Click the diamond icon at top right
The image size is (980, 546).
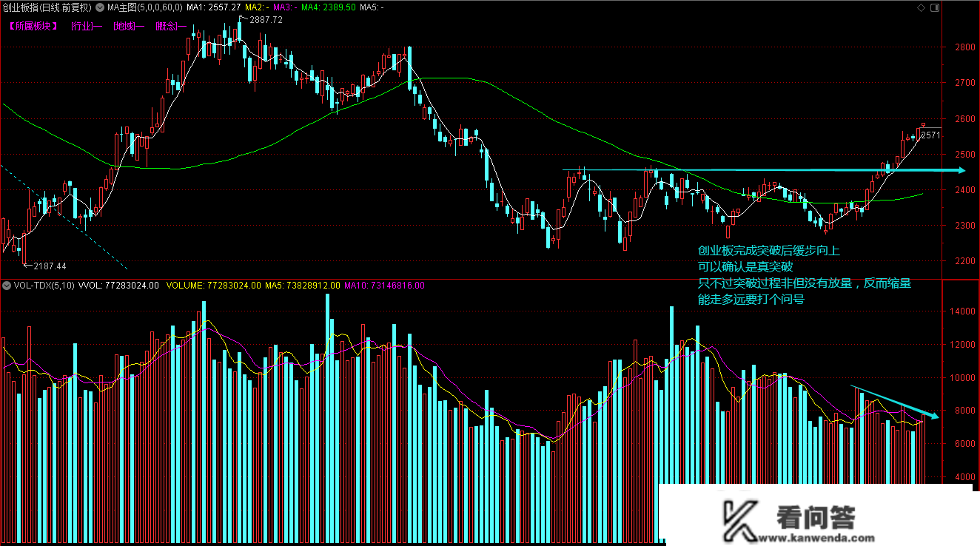921,7
